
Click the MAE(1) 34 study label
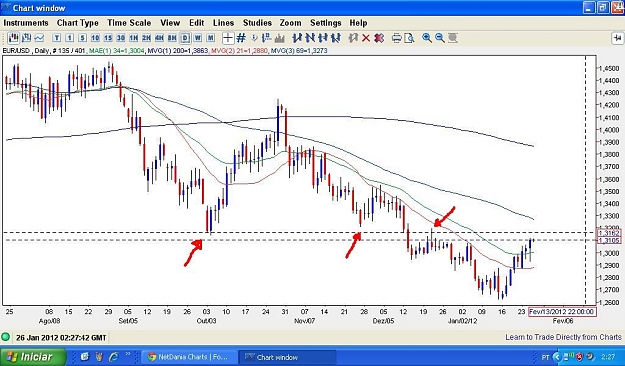click(117, 51)
